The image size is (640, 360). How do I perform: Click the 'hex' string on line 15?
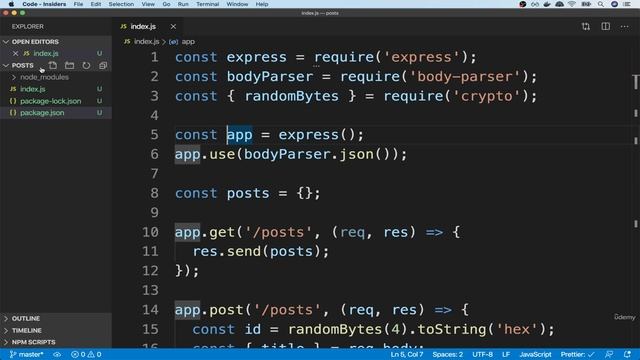517,329
